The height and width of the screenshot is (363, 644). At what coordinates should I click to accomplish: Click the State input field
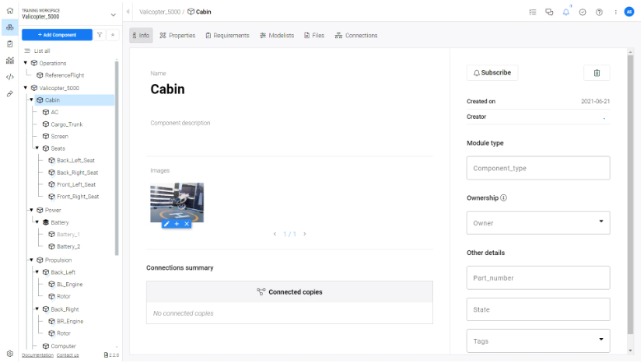(538, 309)
